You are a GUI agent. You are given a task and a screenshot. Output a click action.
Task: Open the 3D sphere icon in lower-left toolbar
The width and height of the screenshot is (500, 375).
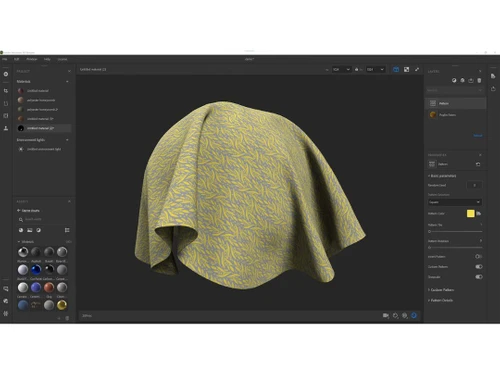[x=6, y=301]
